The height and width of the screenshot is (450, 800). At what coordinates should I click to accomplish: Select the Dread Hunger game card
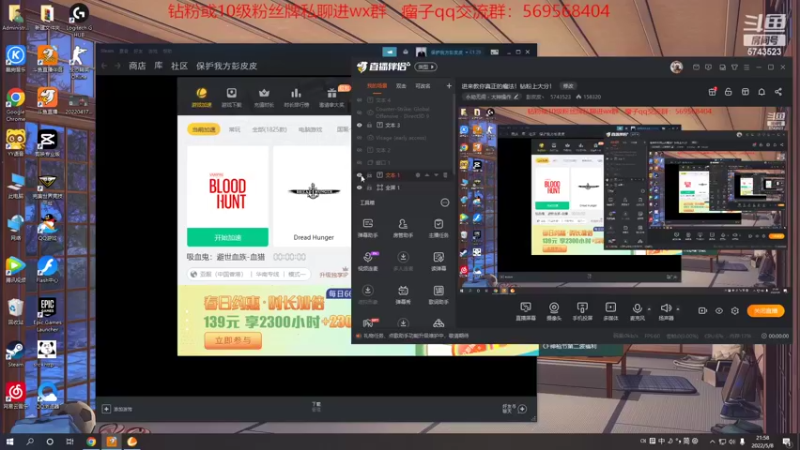tap(313, 196)
